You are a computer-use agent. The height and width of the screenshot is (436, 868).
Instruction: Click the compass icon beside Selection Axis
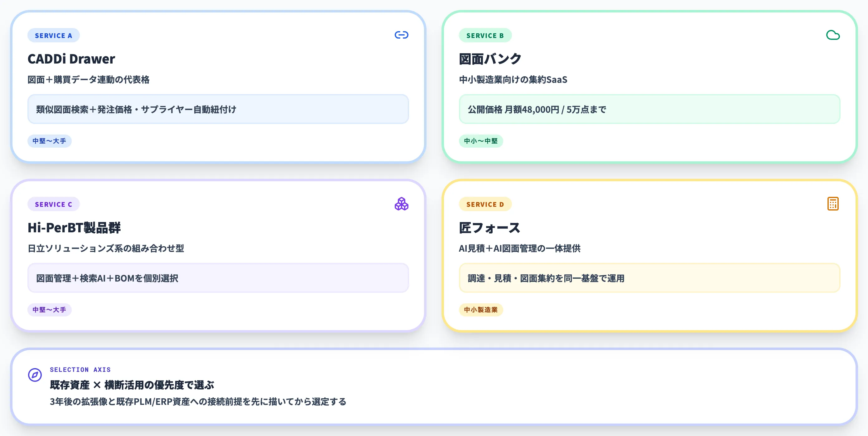[x=35, y=375]
